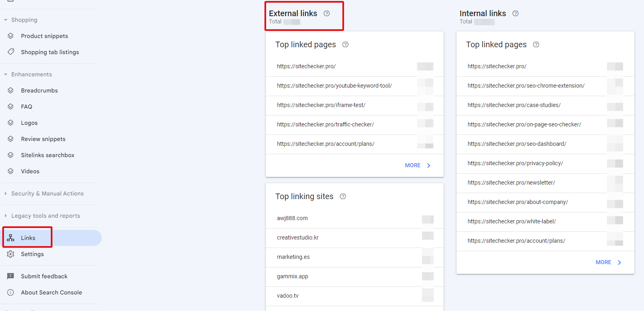This screenshot has width=644, height=311.
Task: Click the Product snippets layers icon
Action: pos(11,36)
